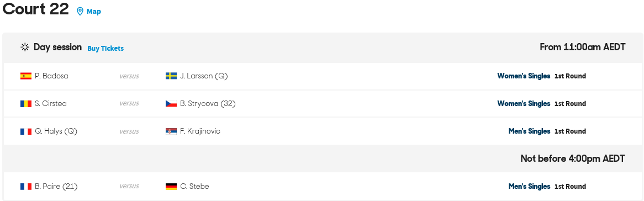This screenshot has width=644, height=201.
Task: Click the Czech flag beside B. Strycova
Action: 171,104
